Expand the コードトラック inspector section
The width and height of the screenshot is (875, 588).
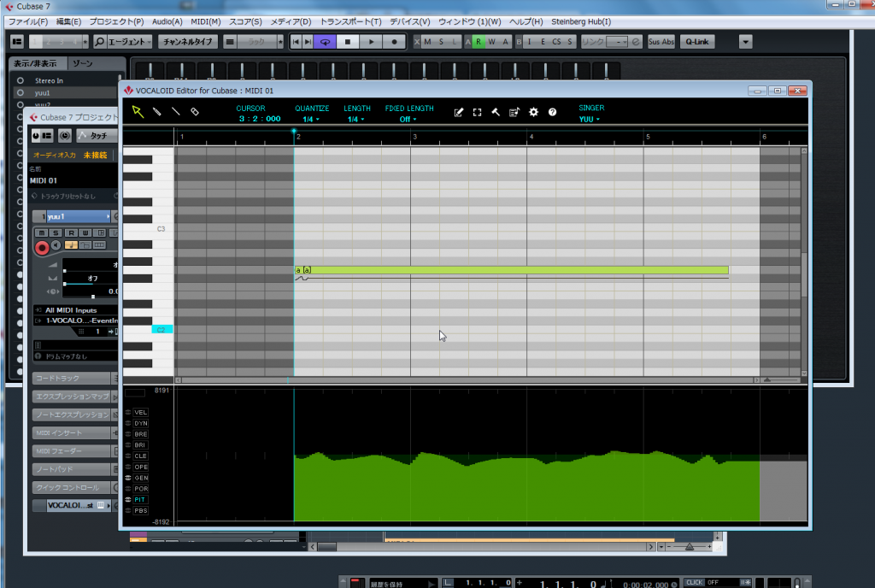point(73,379)
